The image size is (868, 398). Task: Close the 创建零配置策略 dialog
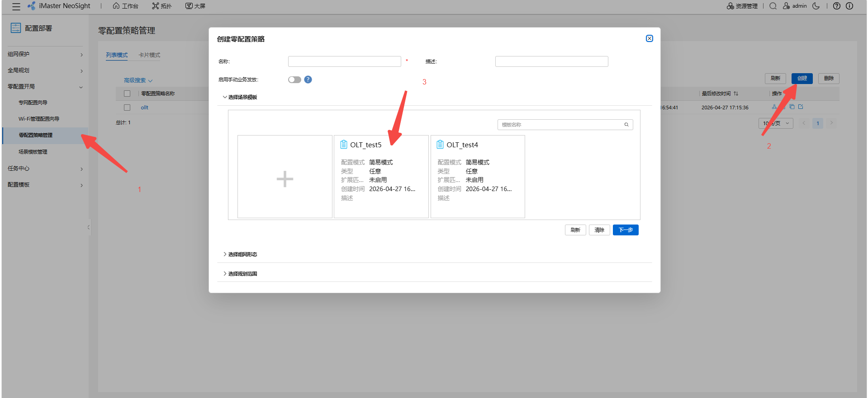click(650, 38)
